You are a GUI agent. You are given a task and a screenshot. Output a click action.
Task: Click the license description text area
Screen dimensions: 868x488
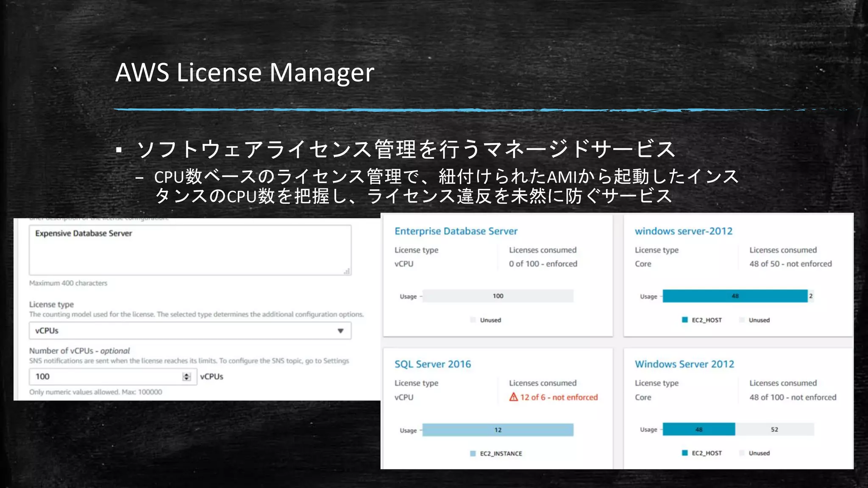coord(190,250)
